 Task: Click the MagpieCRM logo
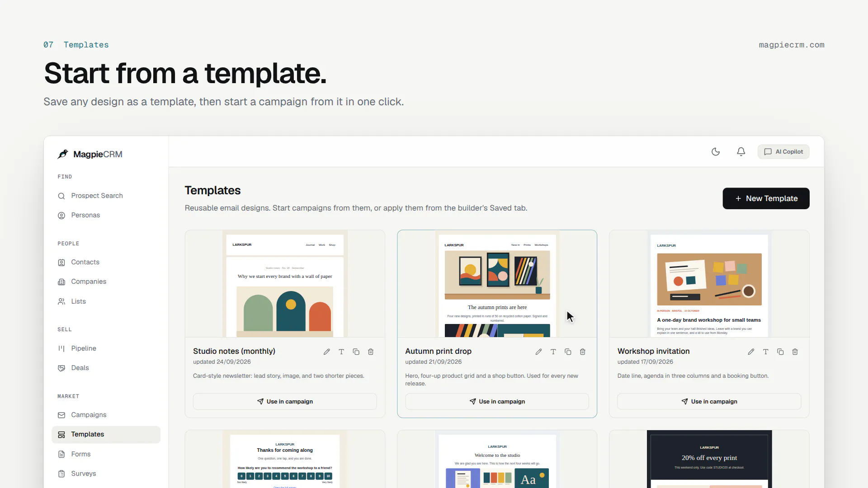[90, 154]
